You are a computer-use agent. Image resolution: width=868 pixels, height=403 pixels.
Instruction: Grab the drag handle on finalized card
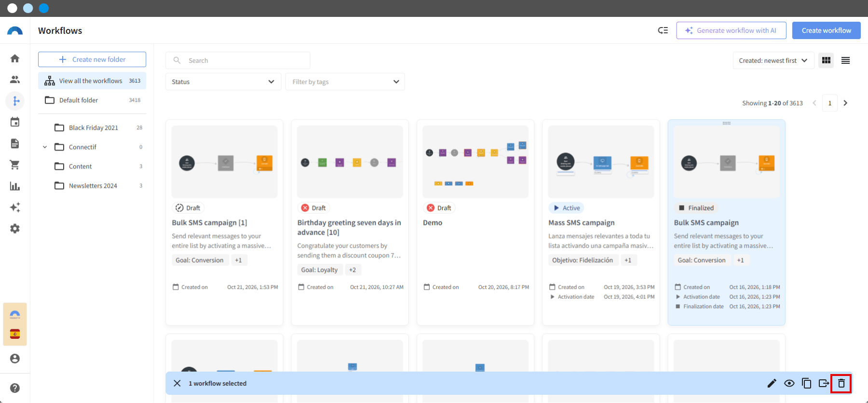click(727, 123)
